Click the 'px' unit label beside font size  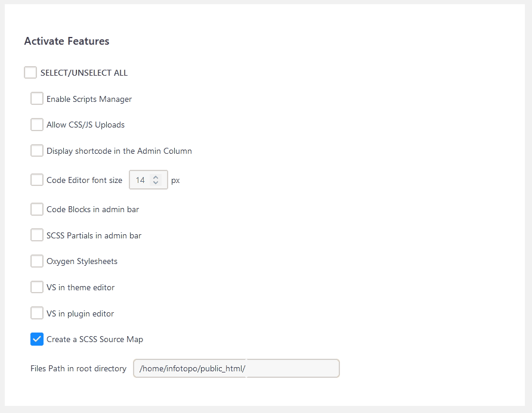click(175, 180)
